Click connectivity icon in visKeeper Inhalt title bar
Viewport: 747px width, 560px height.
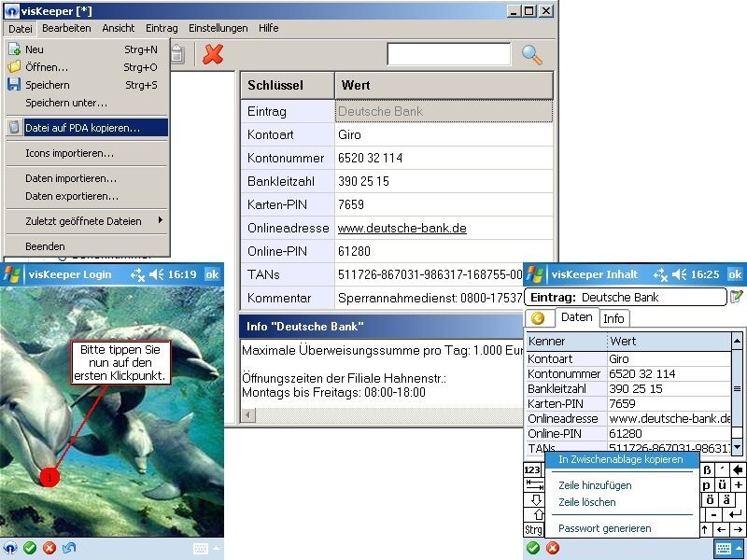click(x=660, y=274)
